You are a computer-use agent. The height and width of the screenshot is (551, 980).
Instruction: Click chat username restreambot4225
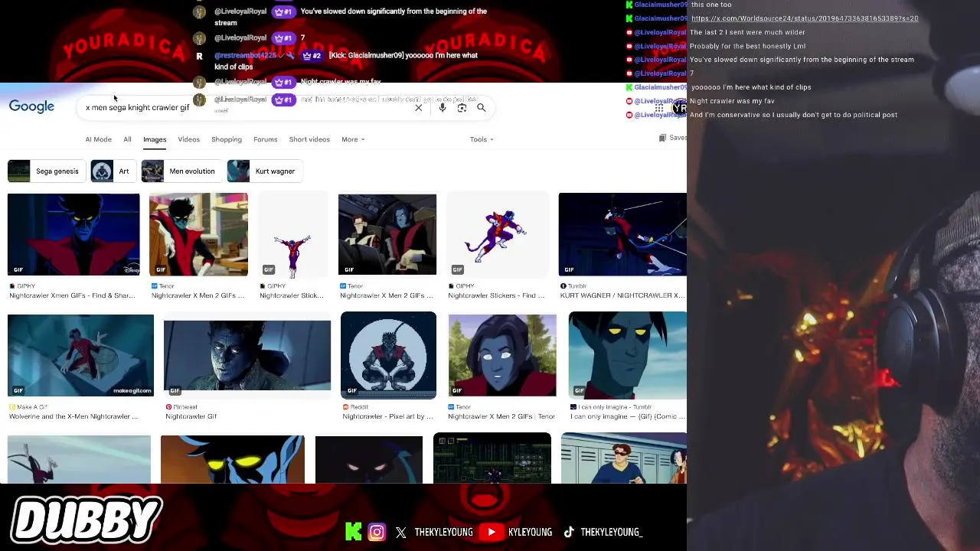tap(245, 56)
